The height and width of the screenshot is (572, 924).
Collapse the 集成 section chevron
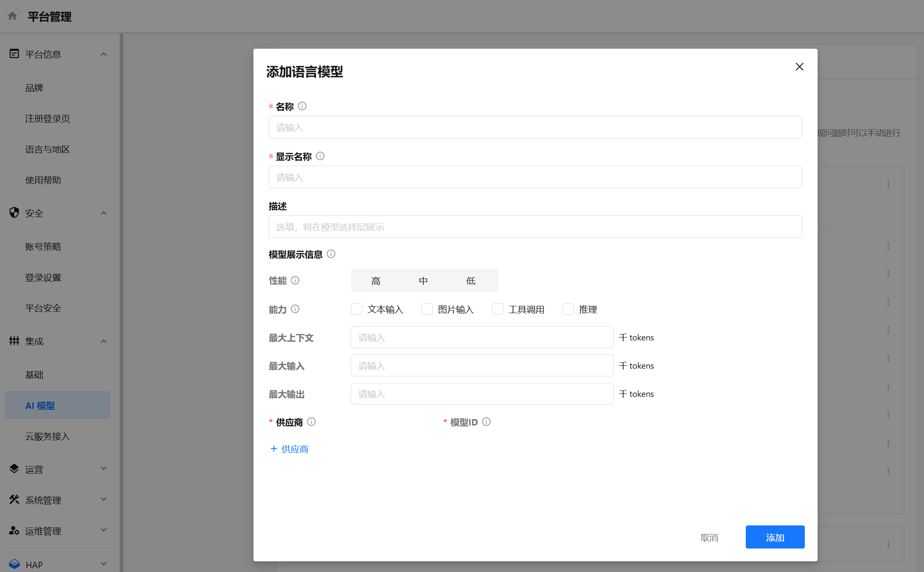[x=103, y=341]
